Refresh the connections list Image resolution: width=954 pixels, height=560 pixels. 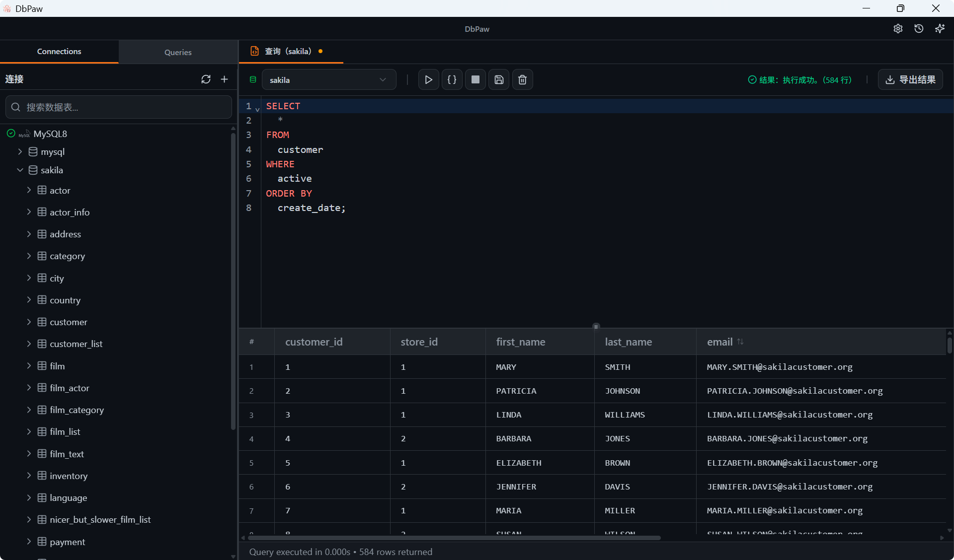tap(206, 79)
